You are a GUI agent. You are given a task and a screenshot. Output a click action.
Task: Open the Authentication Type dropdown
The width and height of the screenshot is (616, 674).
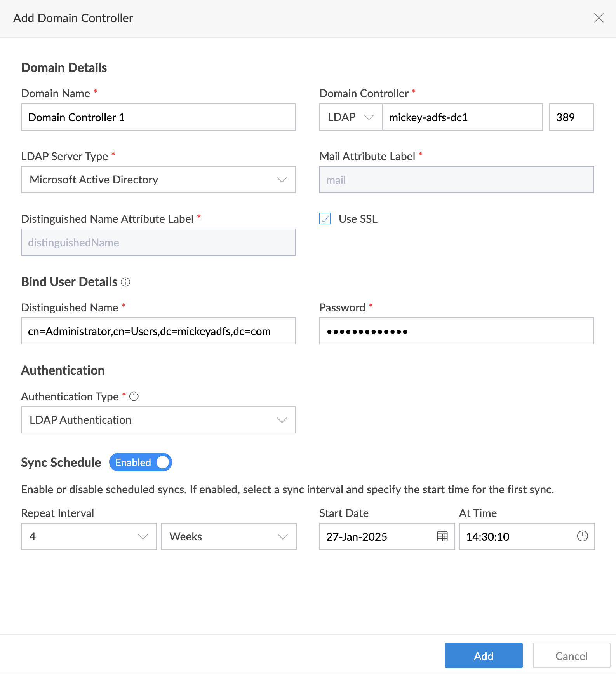[158, 420]
